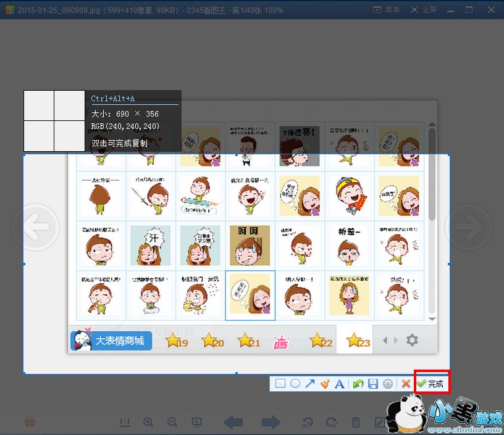504x435 pixels.
Task: Zoom in with the magnifier plus icon
Action: [148, 422]
